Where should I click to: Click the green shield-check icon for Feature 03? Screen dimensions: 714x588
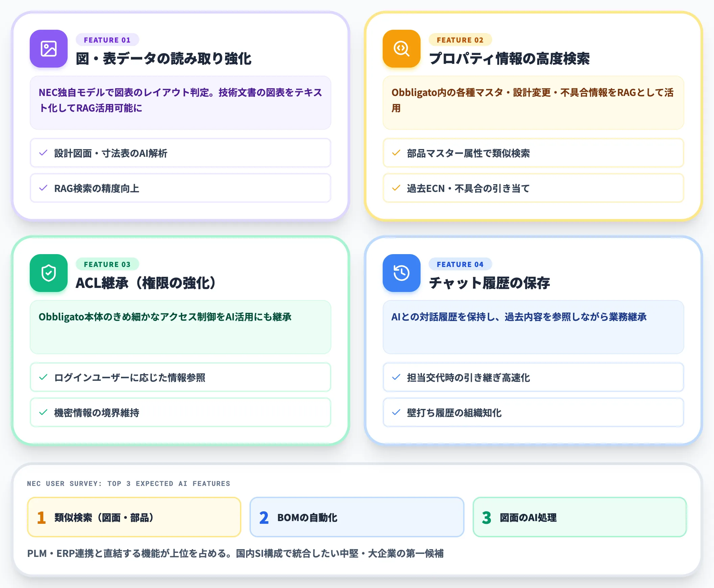pos(48,273)
